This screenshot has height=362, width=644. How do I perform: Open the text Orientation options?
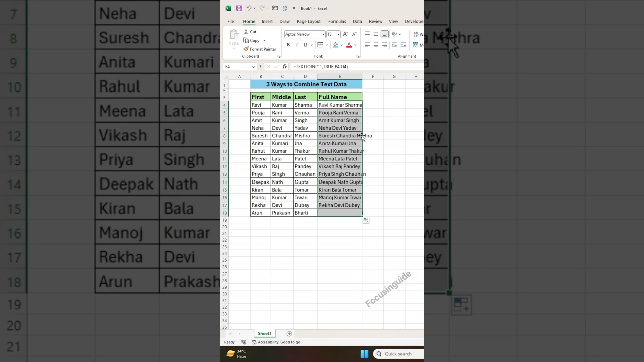click(396, 34)
